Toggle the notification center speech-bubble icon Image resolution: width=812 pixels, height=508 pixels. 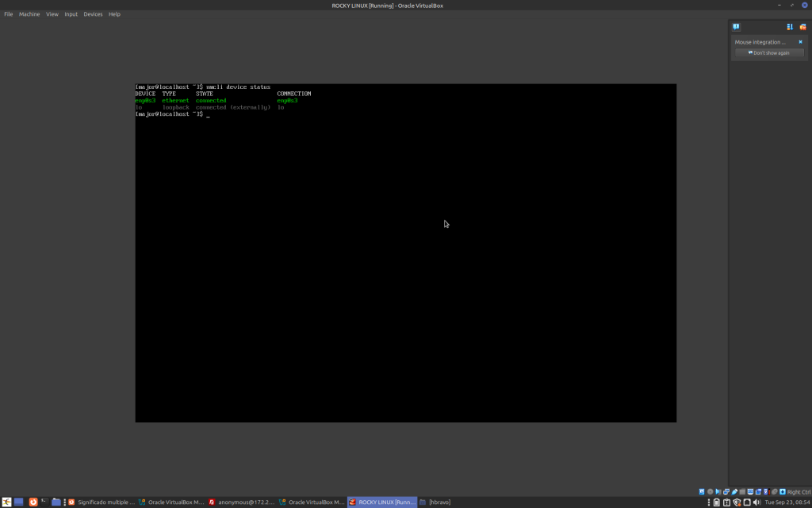[x=736, y=26]
